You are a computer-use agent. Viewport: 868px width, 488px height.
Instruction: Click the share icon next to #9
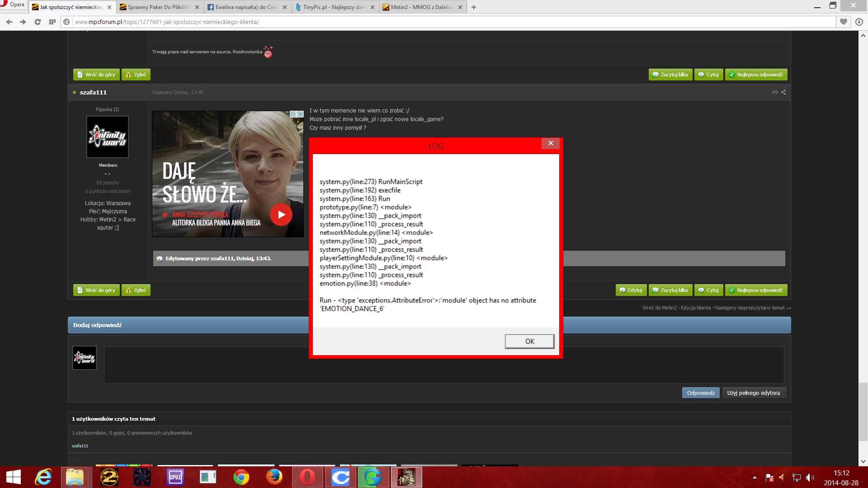click(x=783, y=92)
